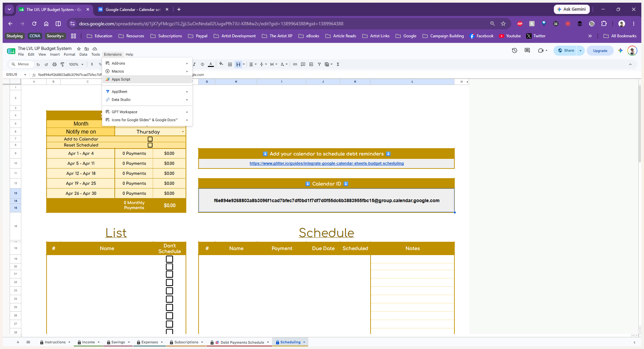Tick Don't Schedule checkbox in row 22
Viewport: 644px width, 349px height.
pos(170,282)
